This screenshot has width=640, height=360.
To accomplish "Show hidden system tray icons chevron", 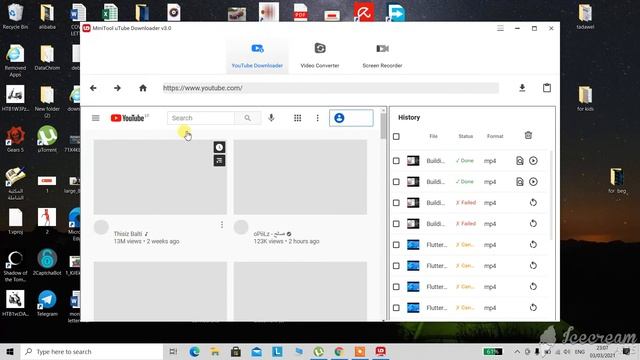I will pyautogui.click(x=517, y=351).
